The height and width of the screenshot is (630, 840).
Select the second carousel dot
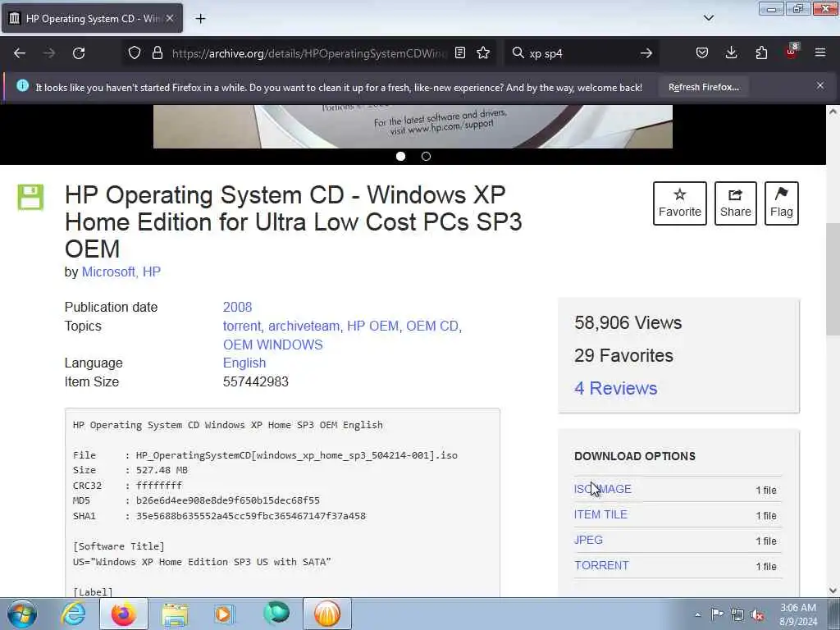(426, 157)
